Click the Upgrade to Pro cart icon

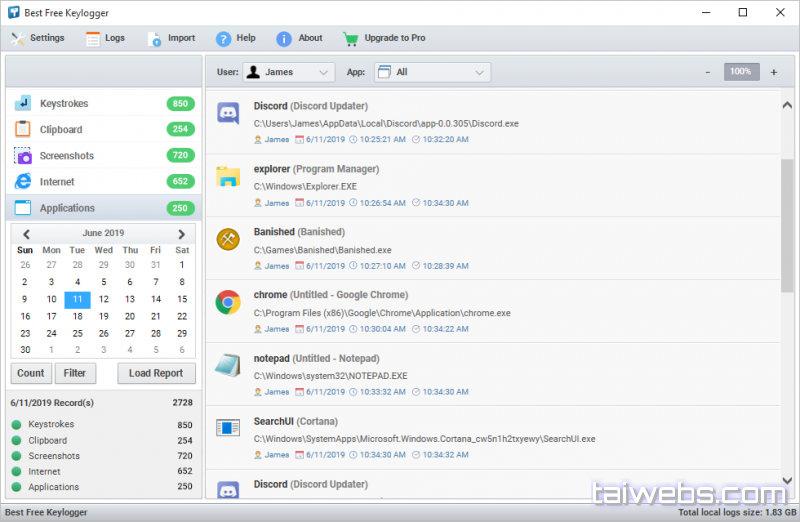[x=350, y=39]
